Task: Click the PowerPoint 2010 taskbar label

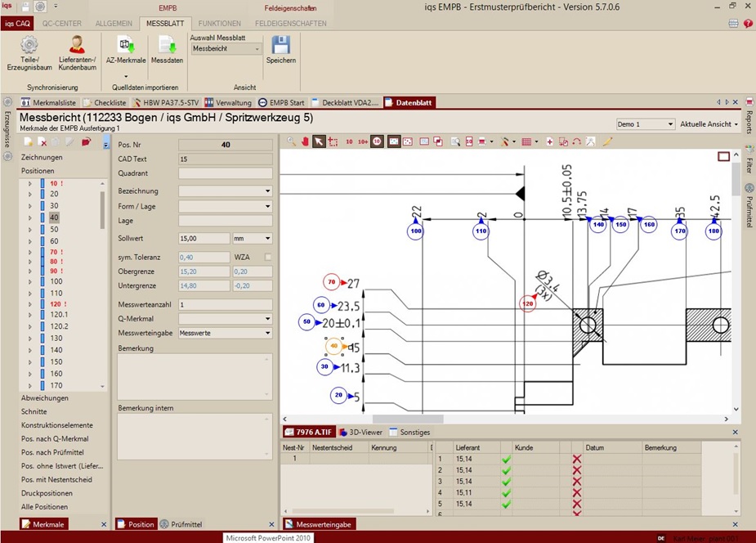Action: 268,538
